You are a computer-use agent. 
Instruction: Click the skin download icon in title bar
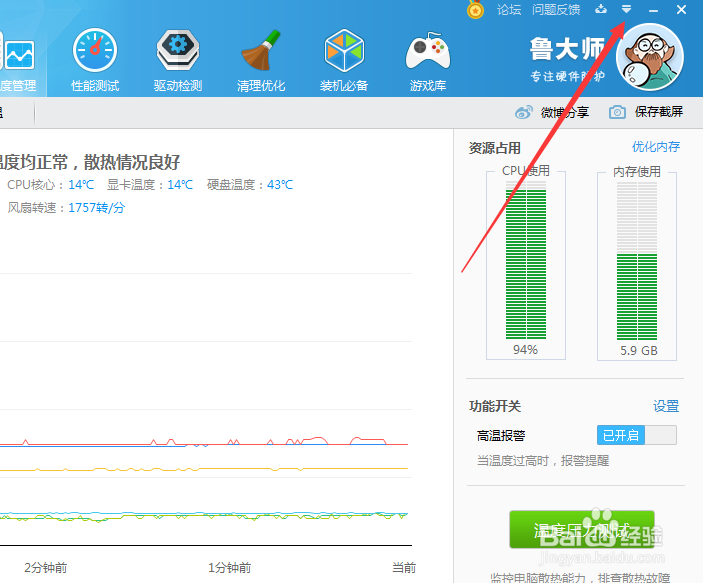[601, 9]
